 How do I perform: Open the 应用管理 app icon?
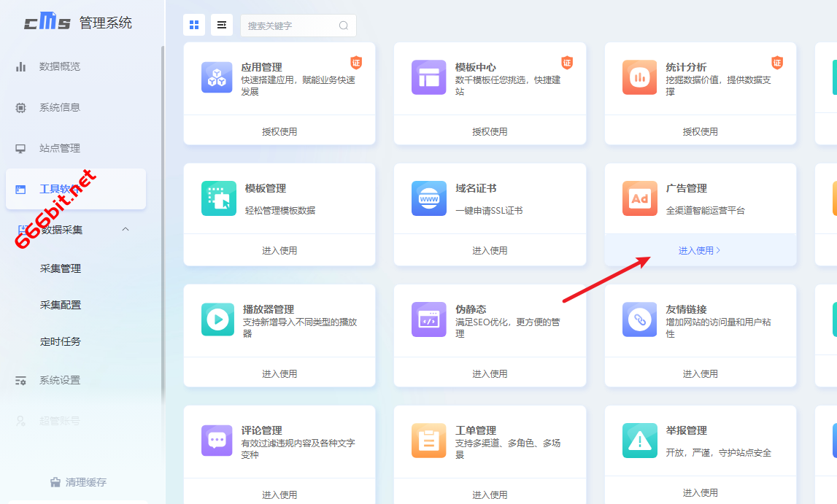pyautogui.click(x=216, y=77)
